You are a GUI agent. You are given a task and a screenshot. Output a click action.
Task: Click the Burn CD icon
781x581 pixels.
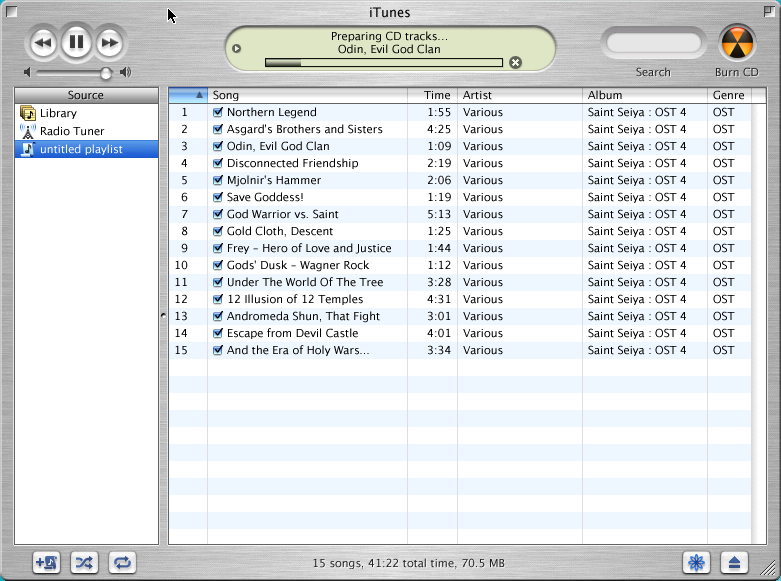click(x=737, y=43)
